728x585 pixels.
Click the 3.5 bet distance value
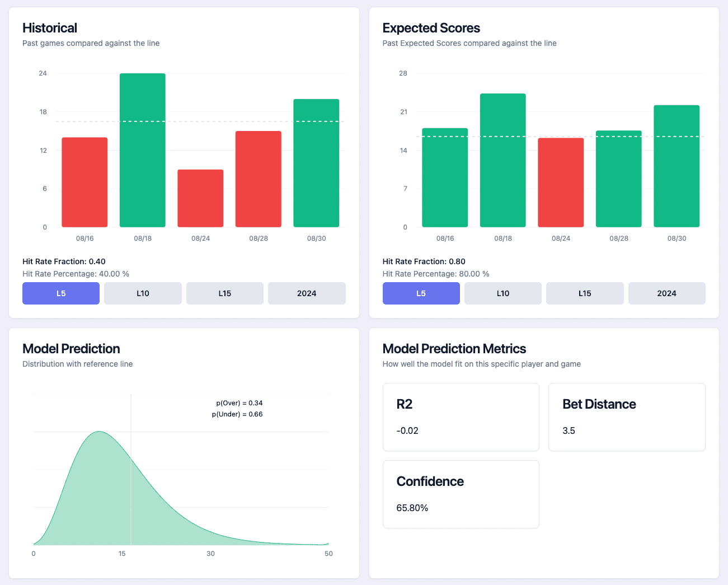tap(569, 430)
